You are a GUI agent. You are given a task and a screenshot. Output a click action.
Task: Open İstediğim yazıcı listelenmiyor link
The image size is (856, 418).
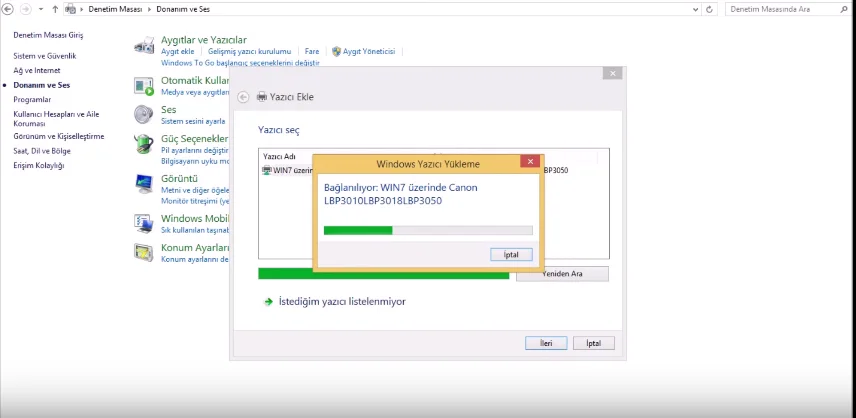tap(342, 301)
